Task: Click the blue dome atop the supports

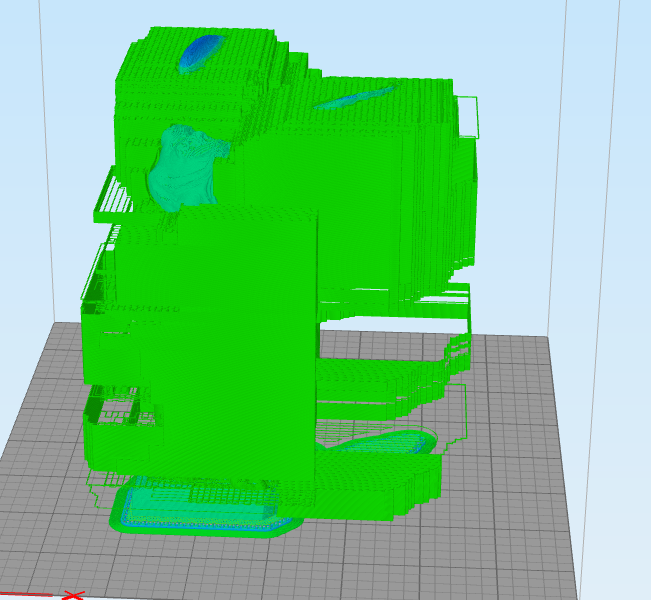Action: point(201,53)
